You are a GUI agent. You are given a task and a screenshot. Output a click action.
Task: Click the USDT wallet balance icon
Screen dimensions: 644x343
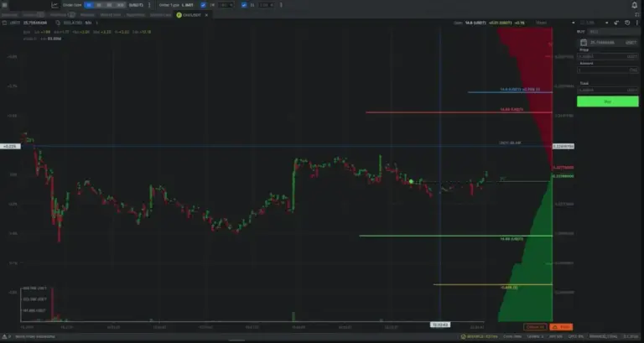4,23
